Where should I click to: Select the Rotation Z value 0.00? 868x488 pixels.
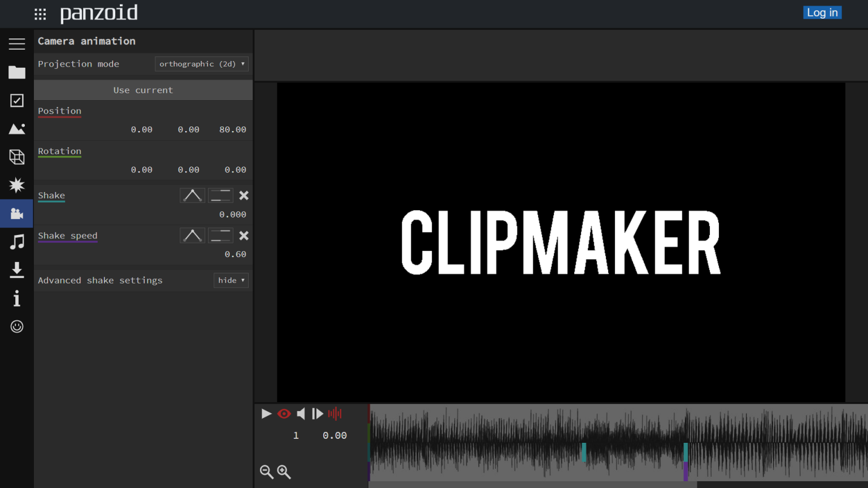click(235, 169)
